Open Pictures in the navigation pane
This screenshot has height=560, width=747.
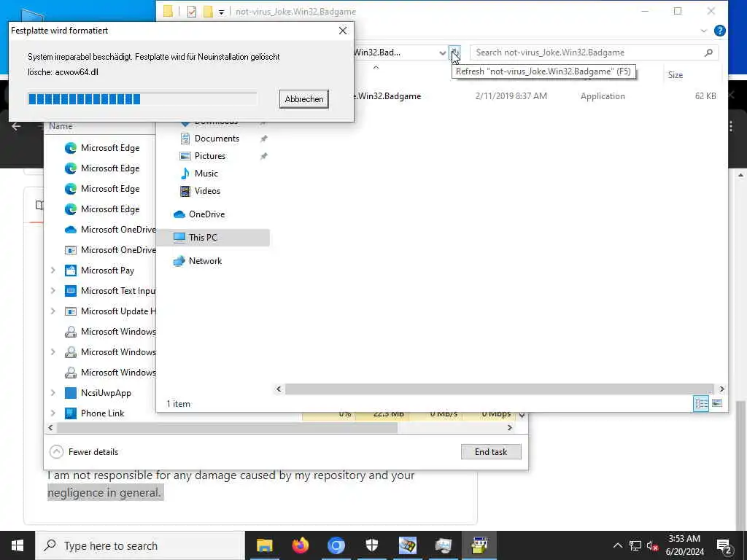coord(209,156)
